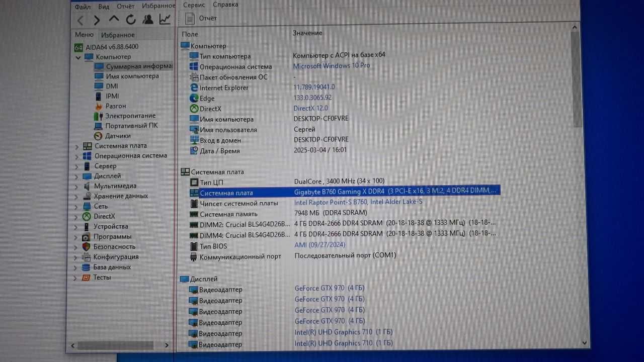
Task: Click the DIMM2 Crucial memory row
Action: (x=343, y=223)
